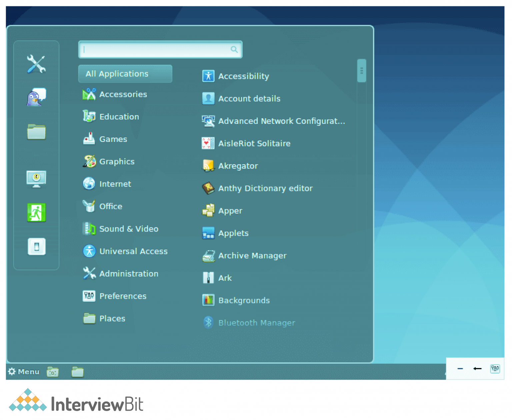The width and height of the screenshot is (512, 420).
Task: Log out via the green exit icon
Action: tap(36, 212)
